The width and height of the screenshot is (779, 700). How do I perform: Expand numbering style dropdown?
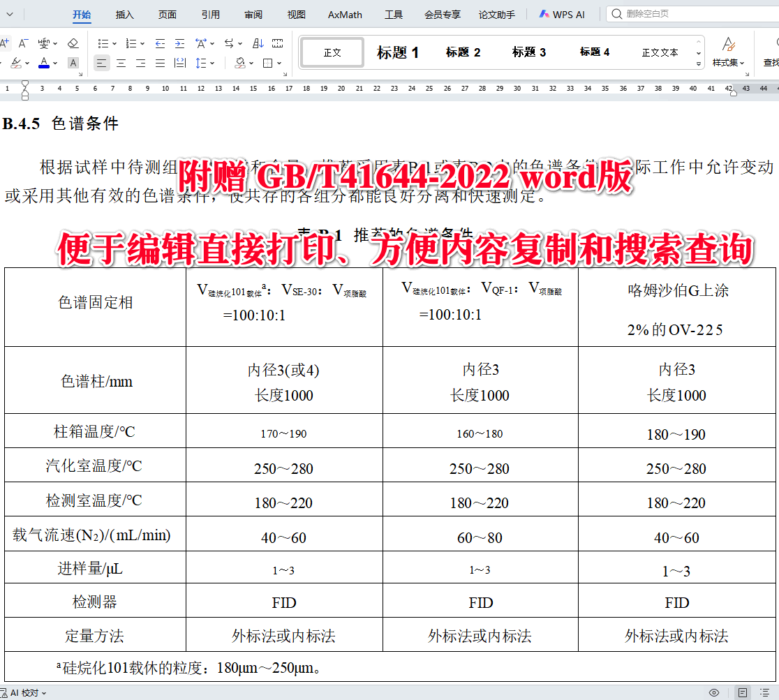142,44
